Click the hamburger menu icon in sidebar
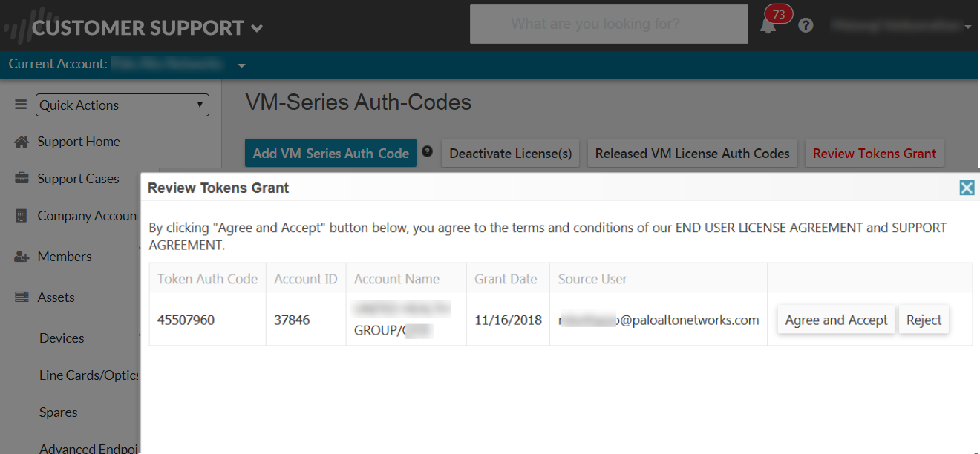Viewport: 980px width, 454px height. [x=21, y=105]
